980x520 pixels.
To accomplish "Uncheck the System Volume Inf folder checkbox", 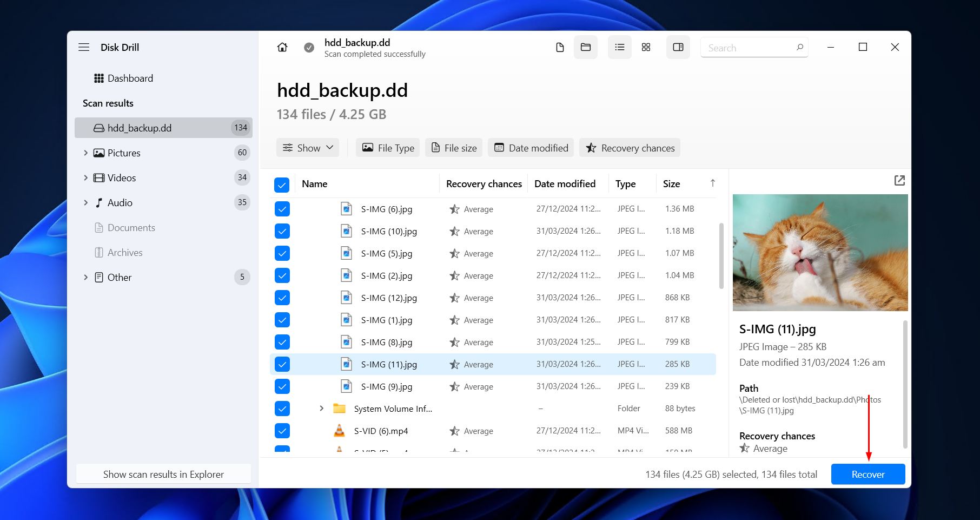I will tap(282, 409).
